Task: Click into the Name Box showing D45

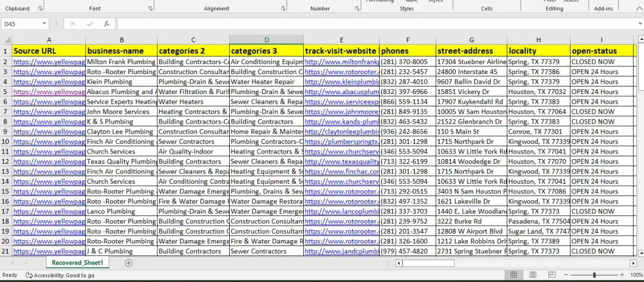Action: (x=21, y=24)
